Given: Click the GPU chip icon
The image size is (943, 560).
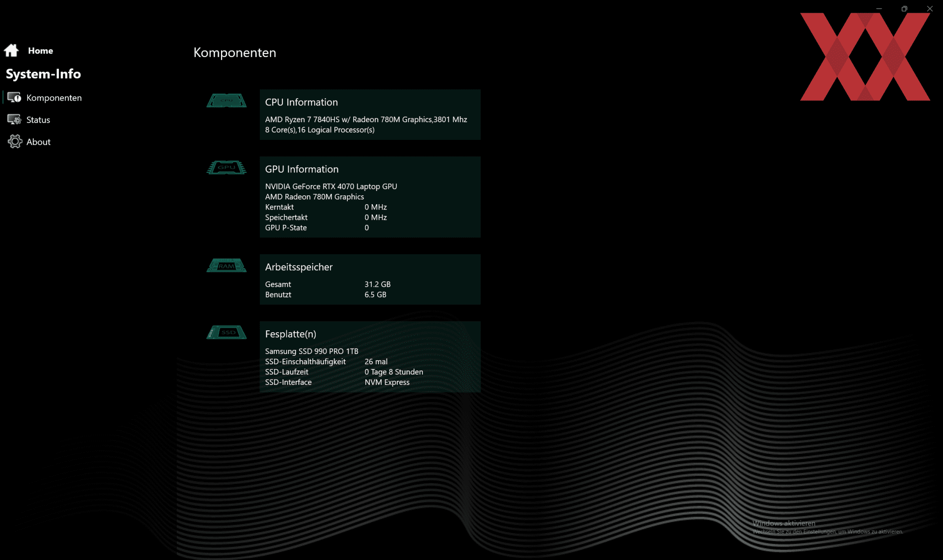Looking at the screenshot, I should pyautogui.click(x=226, y=167).
